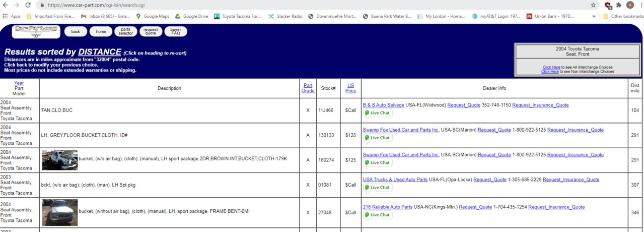Open USA Trucks & Used Auto Parts link

point(395,180)
